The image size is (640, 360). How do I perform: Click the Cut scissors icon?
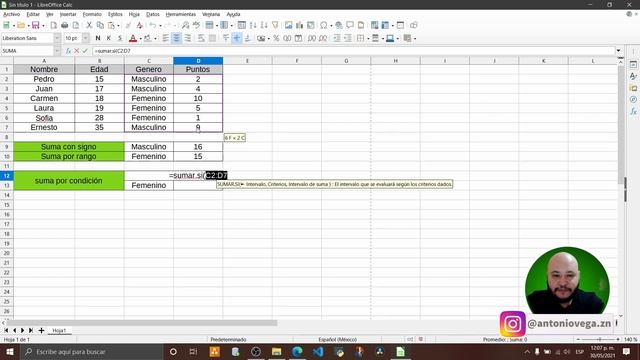(89, 25)
